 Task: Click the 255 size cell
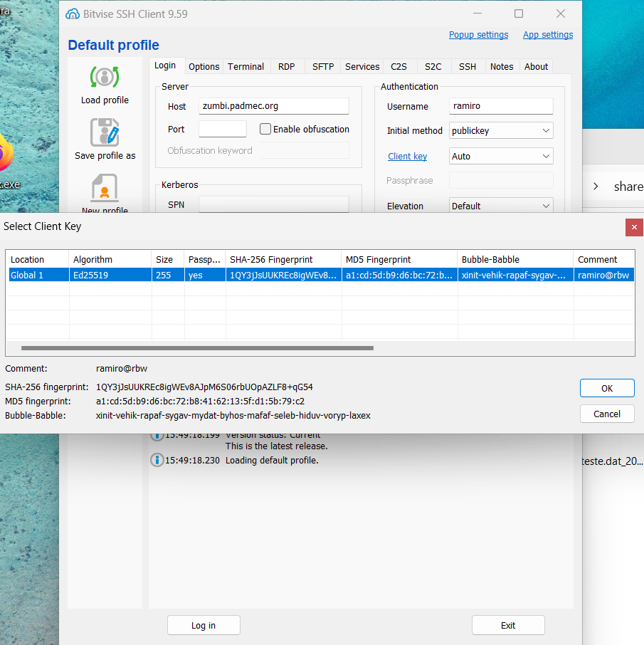(168, 275)
